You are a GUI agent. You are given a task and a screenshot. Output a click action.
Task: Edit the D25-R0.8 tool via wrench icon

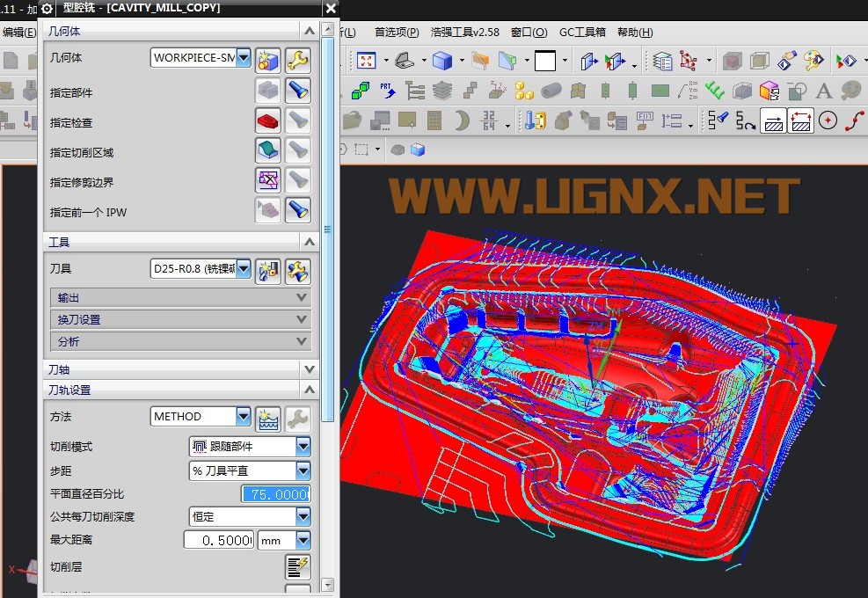click(298, 271)
